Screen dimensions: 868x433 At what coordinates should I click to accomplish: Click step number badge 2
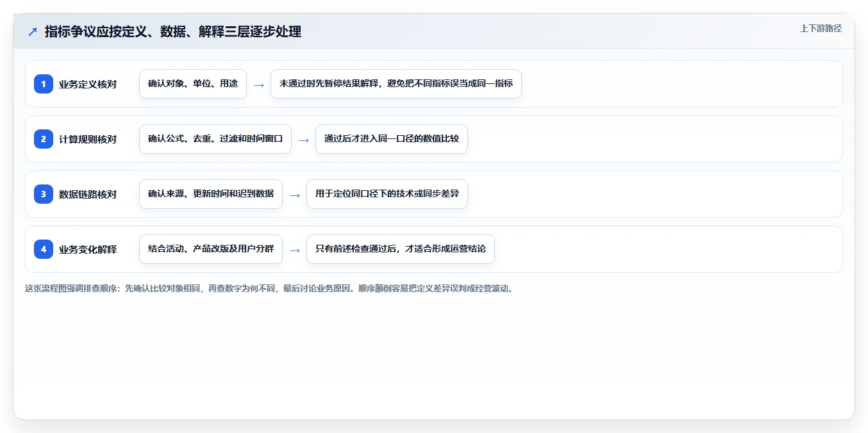(44, 139)
